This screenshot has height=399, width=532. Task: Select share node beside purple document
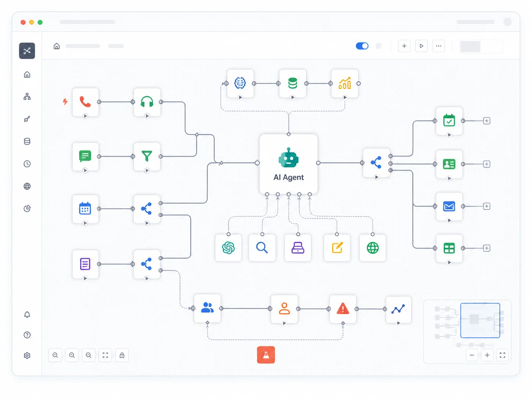(x=147, y=264)
